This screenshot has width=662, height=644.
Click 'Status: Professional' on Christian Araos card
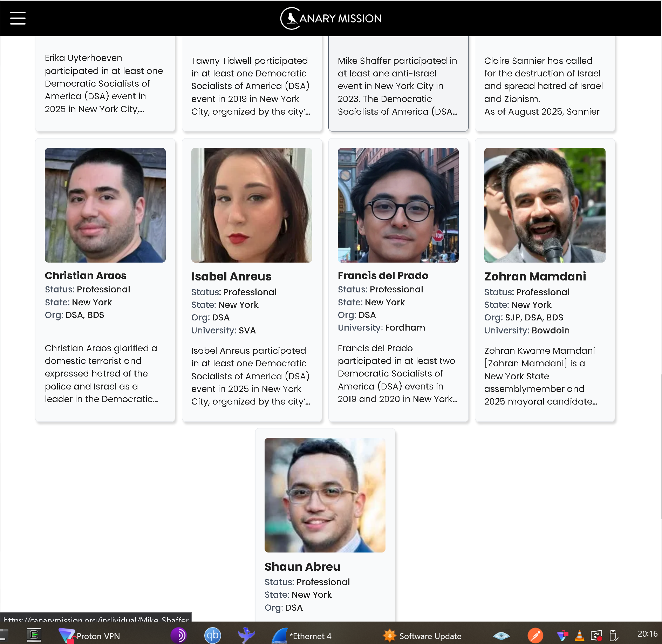tap(87, 289)
